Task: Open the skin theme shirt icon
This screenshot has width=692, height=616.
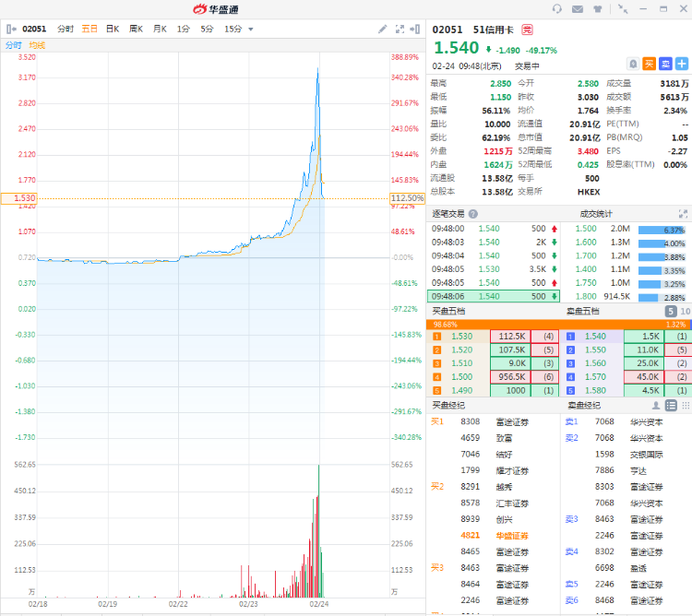Action: [x=598, y=9]
